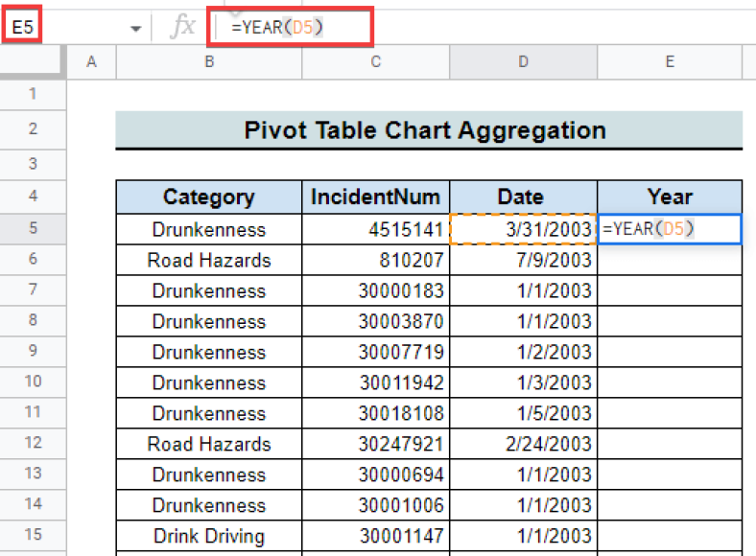Image resolution: width=756 pixels, height=556 pixels.
Task: Select the Year header cell
Action: 670,197
